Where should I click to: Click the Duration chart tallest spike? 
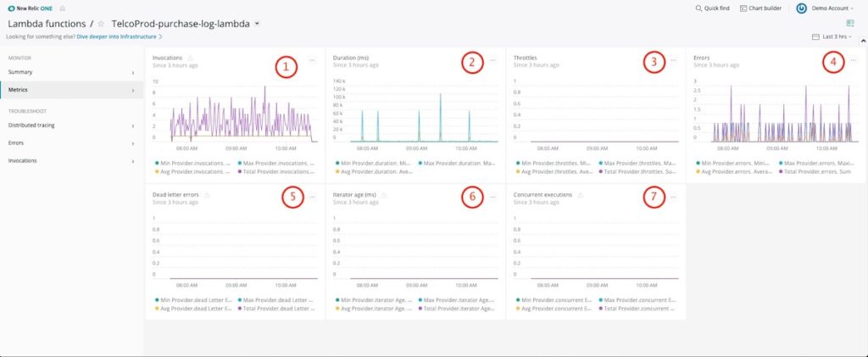[x=441, y=116]
